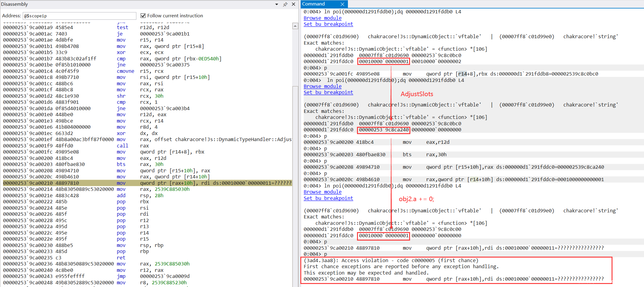The height and width of the screenshot is (287, 644).
Task: Click the disassembly scrollbar up arrow
Action: (x=295, y=26)
